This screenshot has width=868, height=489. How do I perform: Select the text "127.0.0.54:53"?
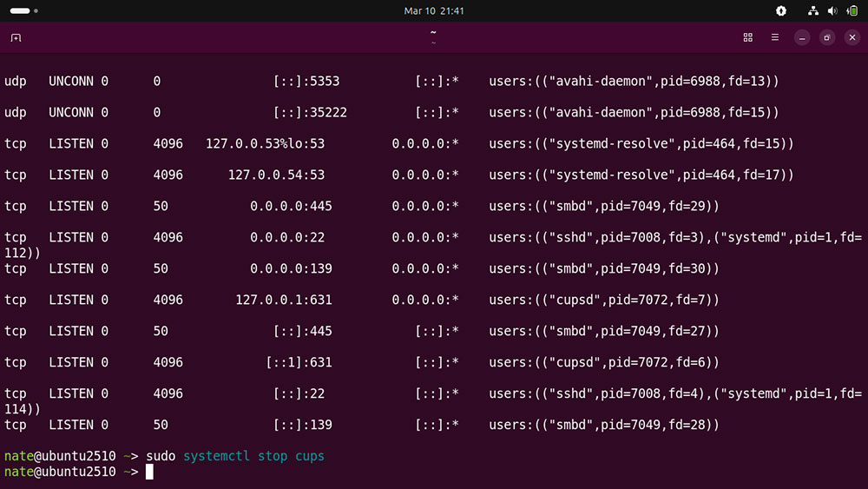(276, 175)
